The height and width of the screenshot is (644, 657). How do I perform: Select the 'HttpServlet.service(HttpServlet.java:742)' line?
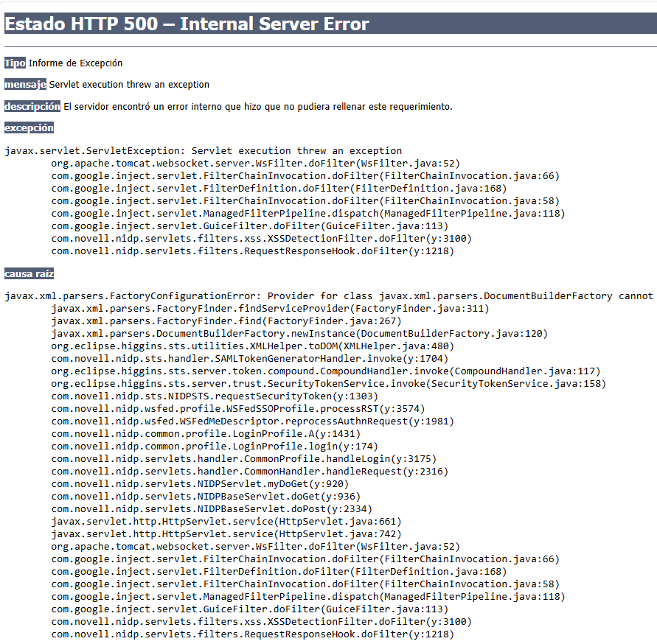pyautogui.click(x=226, y=535)
